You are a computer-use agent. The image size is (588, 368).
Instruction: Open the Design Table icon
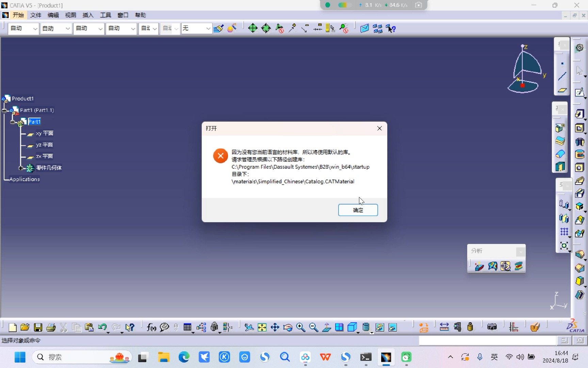[x=187, y=327]
